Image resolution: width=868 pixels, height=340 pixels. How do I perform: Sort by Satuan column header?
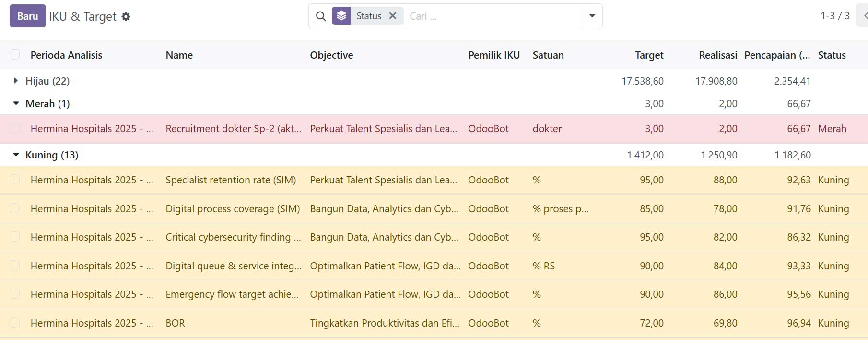(548, 55)
